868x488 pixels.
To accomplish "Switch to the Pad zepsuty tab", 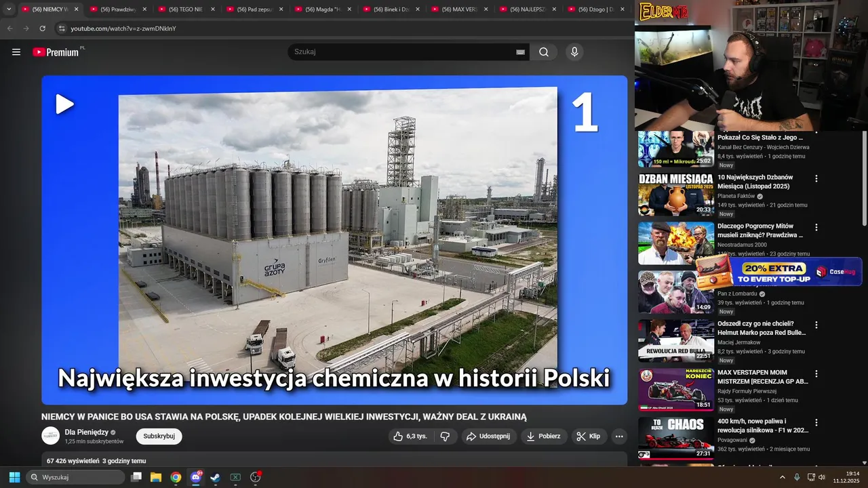I will 255,9.
